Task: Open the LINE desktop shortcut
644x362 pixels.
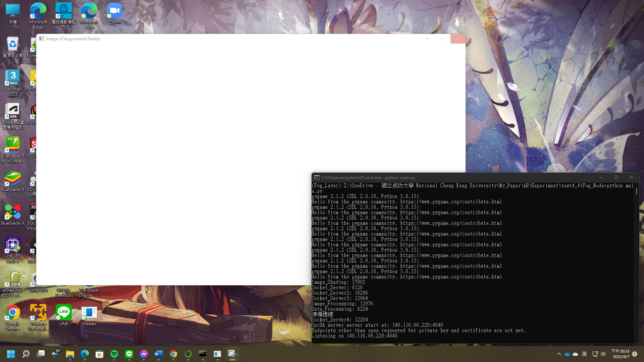Action: 63,315
